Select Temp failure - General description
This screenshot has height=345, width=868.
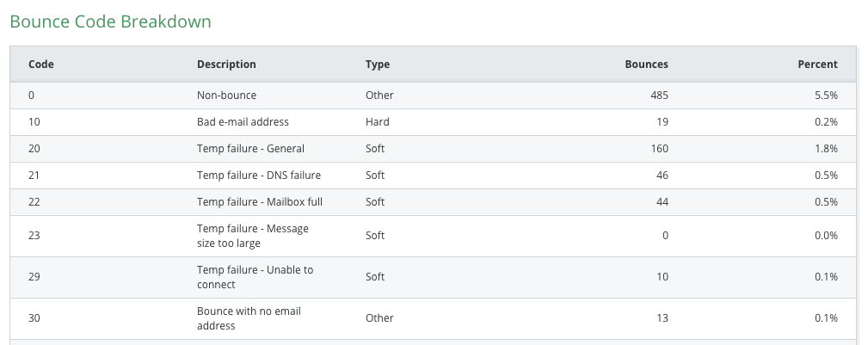point(250,149)
